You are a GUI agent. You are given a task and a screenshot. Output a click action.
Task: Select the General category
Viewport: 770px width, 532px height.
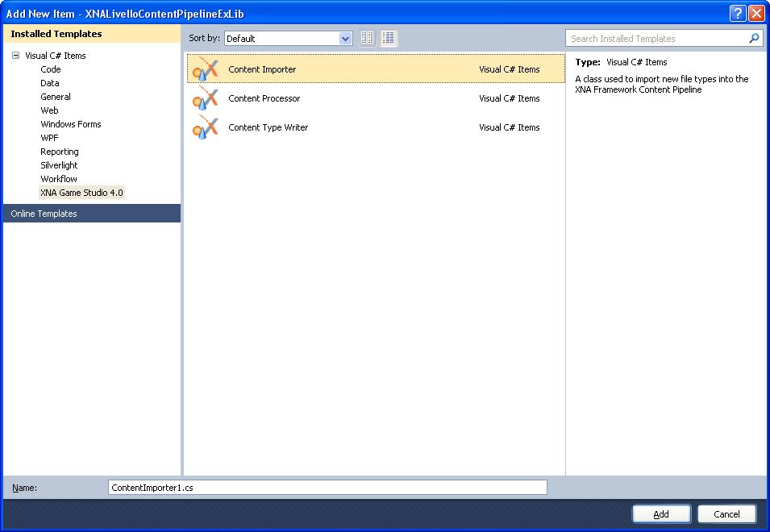(x=56, y=97)
